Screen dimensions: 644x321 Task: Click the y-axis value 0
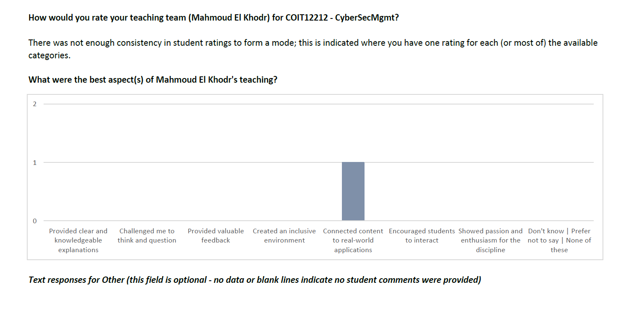click(35, 221)
